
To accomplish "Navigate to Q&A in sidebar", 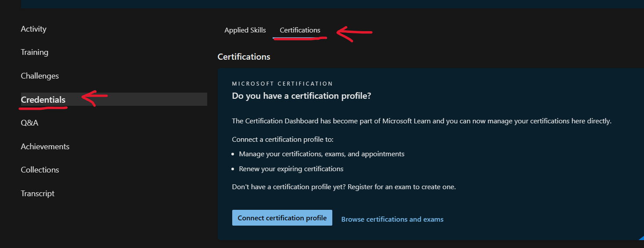I will tap(29, 123).
